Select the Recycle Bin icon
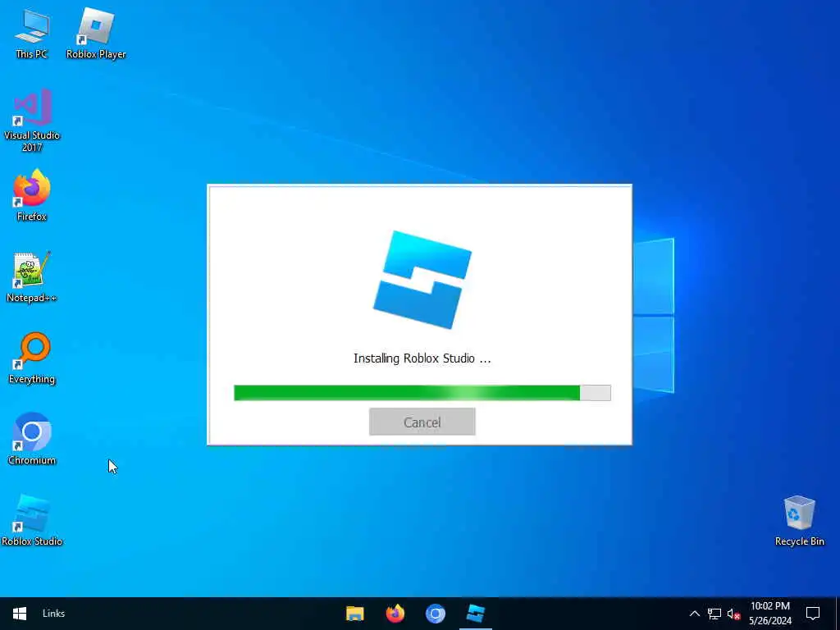This screenshot has width=840, height=630. [x=799, y=520]
